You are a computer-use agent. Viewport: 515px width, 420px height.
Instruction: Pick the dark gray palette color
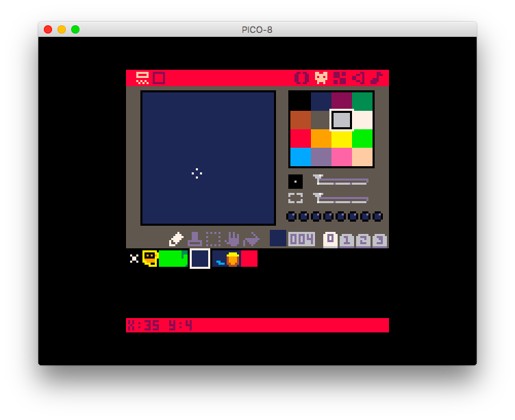pyautogui.click(x=321, y=120)
